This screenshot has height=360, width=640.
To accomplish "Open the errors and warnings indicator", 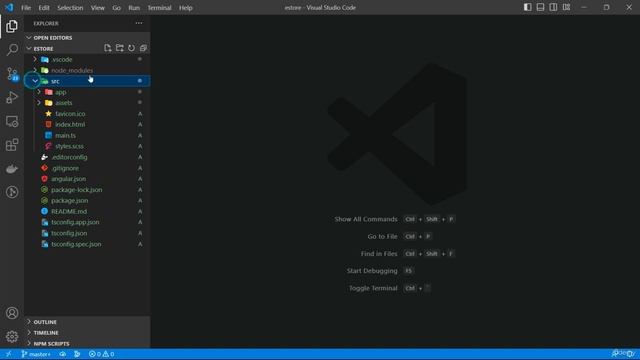I will pos(101,354).
